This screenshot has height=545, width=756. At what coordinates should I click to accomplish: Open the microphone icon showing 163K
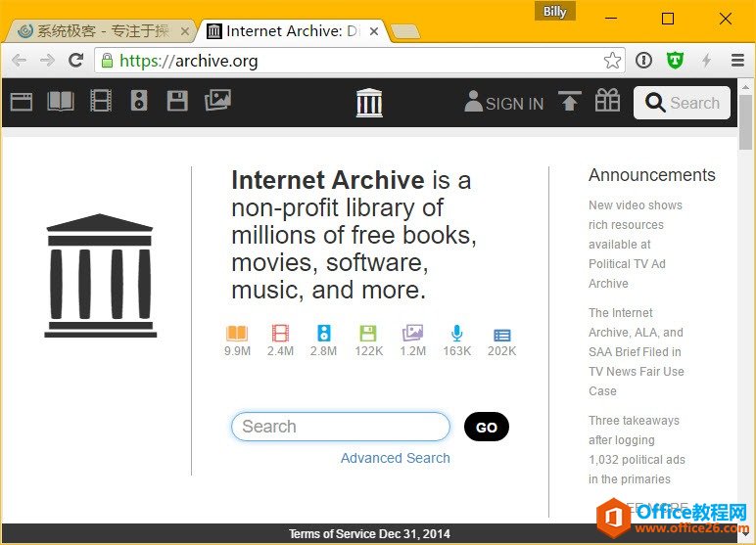(x=457, y=334)
